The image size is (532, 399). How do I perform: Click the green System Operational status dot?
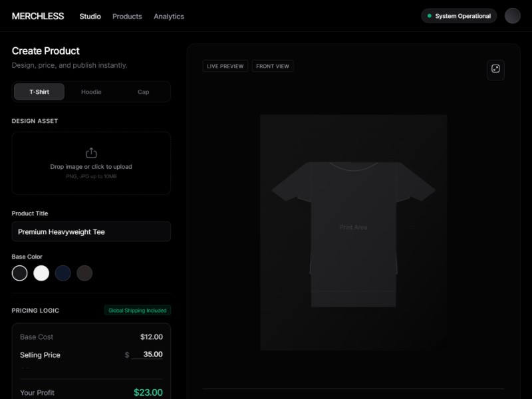429,16
